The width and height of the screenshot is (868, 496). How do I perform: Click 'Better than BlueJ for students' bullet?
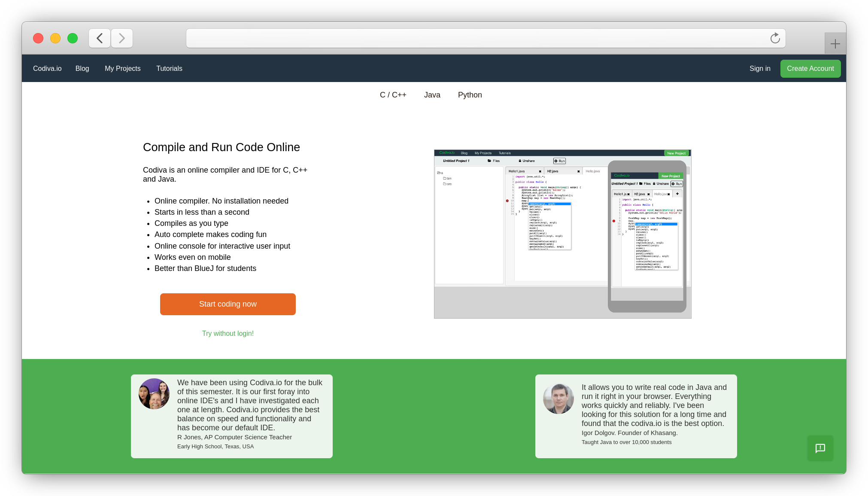click(205, 268)
